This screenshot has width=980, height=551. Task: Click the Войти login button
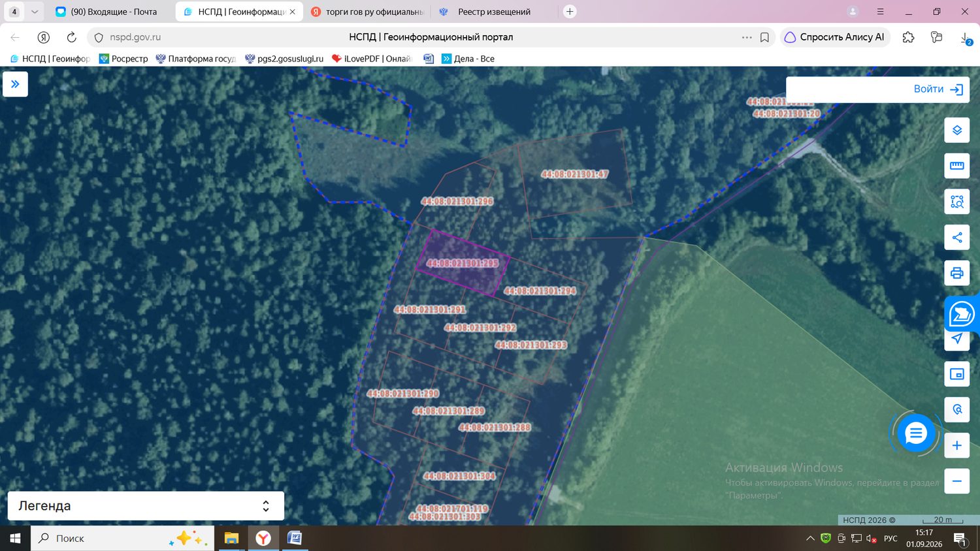938,89
